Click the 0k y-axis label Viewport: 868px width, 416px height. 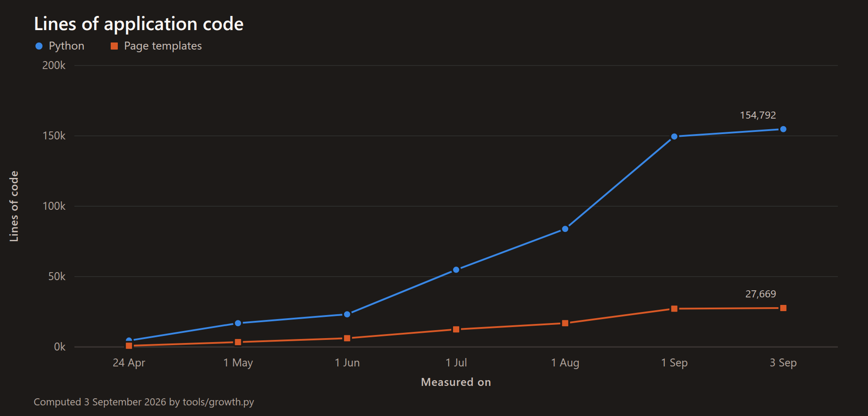60,347
